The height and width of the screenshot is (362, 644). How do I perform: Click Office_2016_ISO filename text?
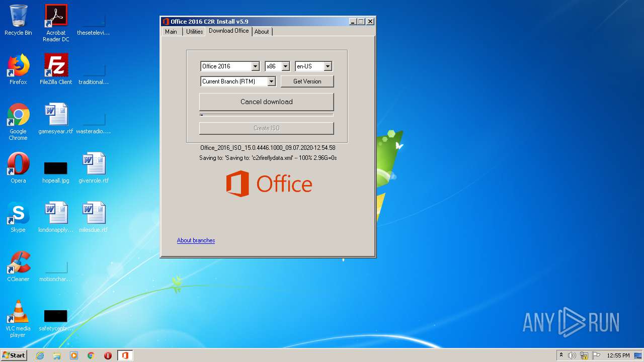[x=268, y=148]
